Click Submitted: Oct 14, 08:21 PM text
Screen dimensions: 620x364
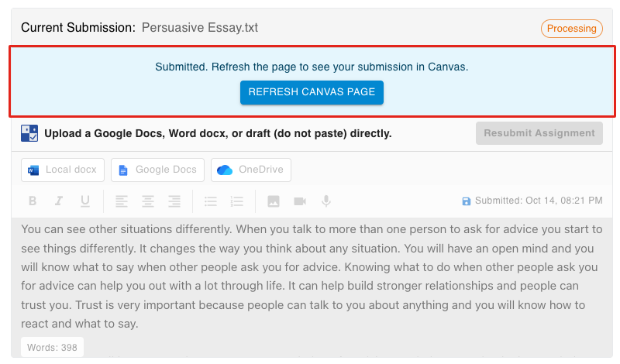tap(539, 201)
